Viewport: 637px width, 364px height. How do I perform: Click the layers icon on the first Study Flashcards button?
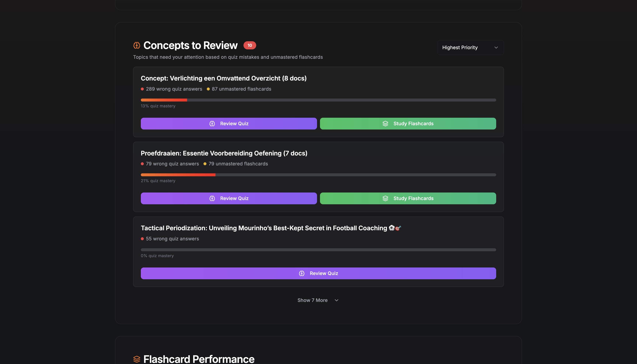point(385,123)
